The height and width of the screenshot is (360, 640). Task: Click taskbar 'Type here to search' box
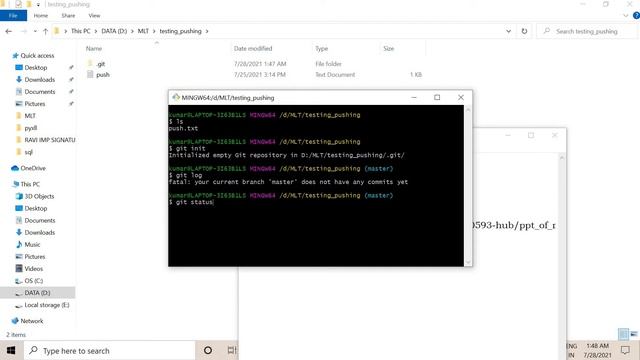109,351
